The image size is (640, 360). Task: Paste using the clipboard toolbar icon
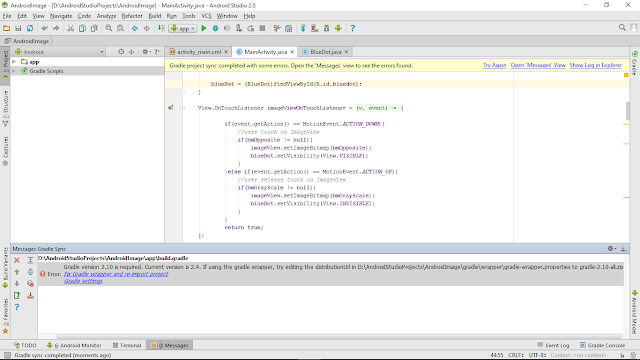[94, 28]
